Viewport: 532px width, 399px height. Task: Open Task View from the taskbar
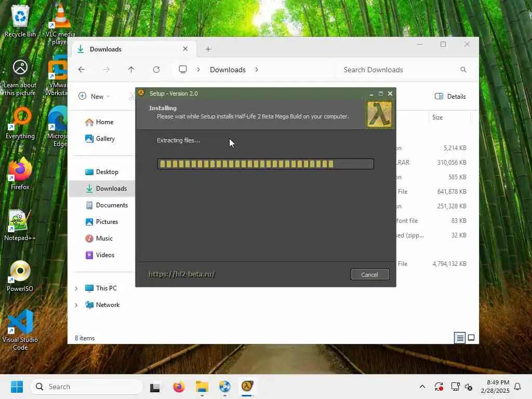pyautogui.click(x=155, y=387)
